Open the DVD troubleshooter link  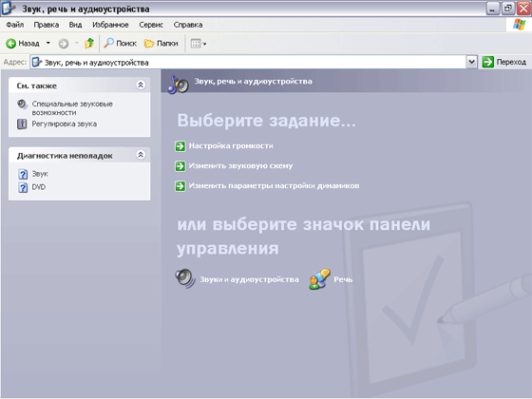pos(39,187)
